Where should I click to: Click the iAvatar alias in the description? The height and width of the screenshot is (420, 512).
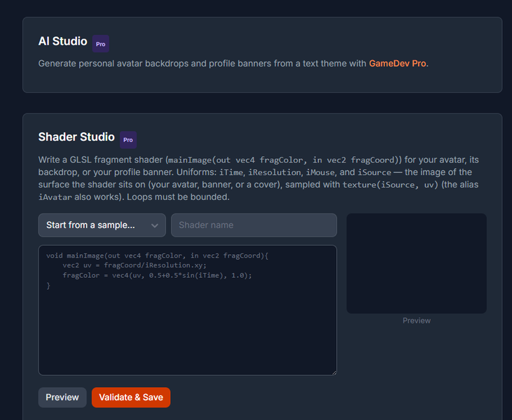[55, 197]
